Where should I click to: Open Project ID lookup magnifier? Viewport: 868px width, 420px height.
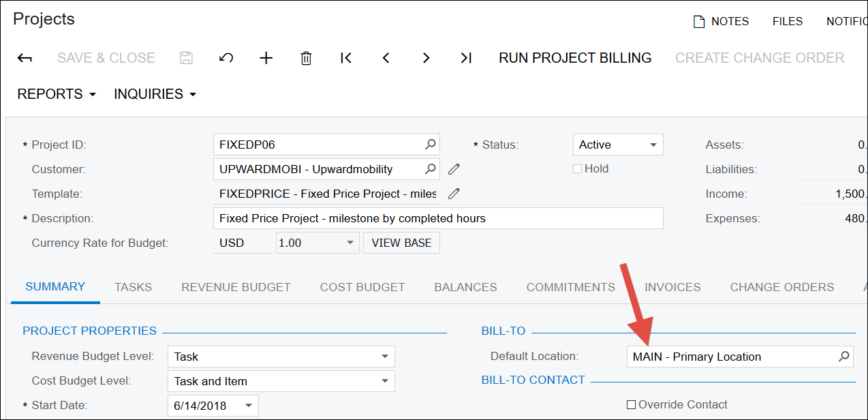pyautogui.click(x=430, y=145)
